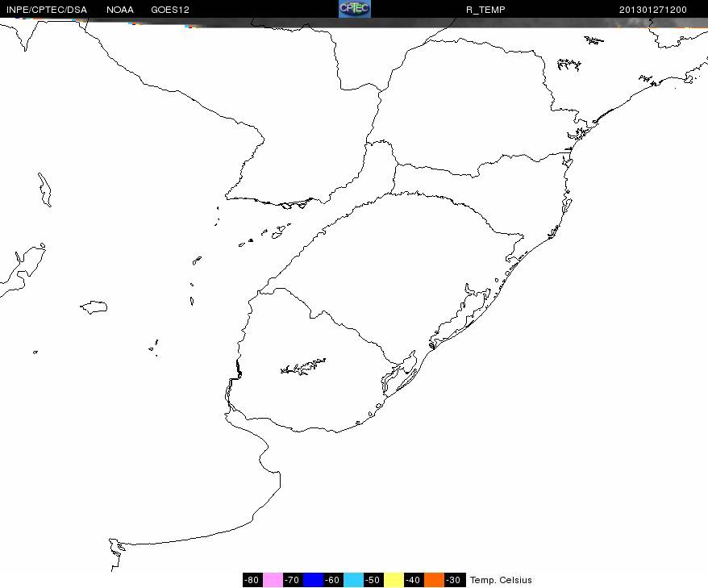Click the -80 legend value
Image resolution: width=708 pixels, height=588 pixels.
(252, 580)
